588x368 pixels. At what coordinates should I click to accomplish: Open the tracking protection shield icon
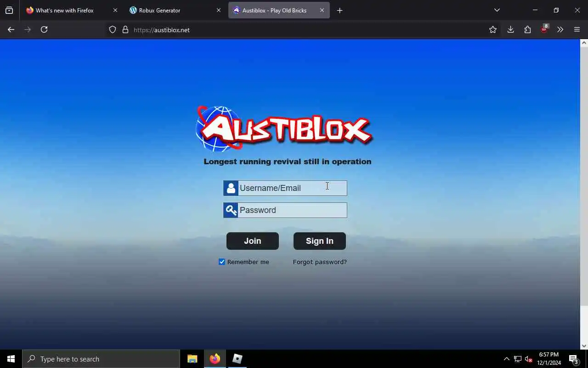pos(113,30)
